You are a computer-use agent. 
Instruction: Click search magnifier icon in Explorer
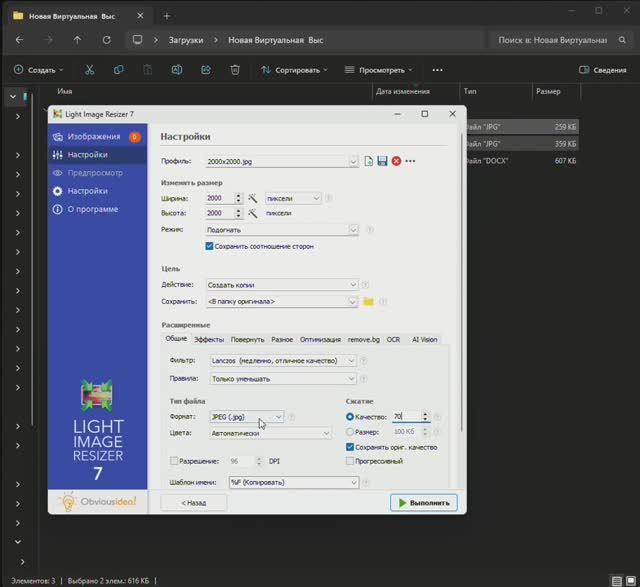622,40
